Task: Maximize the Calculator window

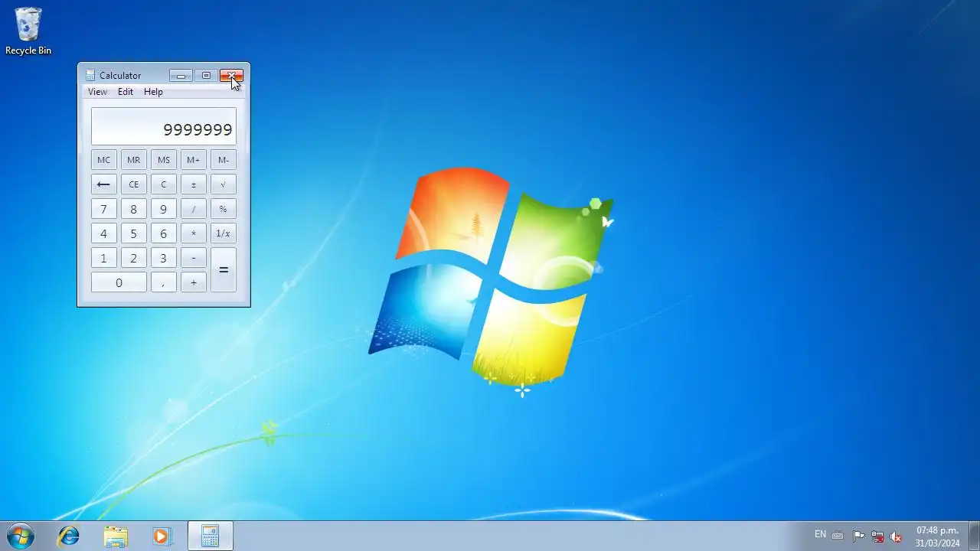Action: tap(206, 76)
